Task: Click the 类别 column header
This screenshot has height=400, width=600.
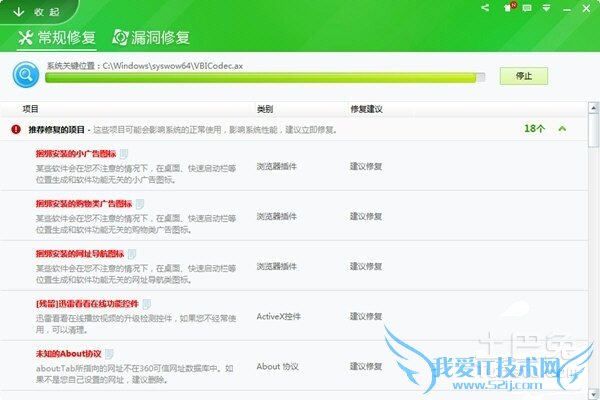Action: tap(265, 109)
